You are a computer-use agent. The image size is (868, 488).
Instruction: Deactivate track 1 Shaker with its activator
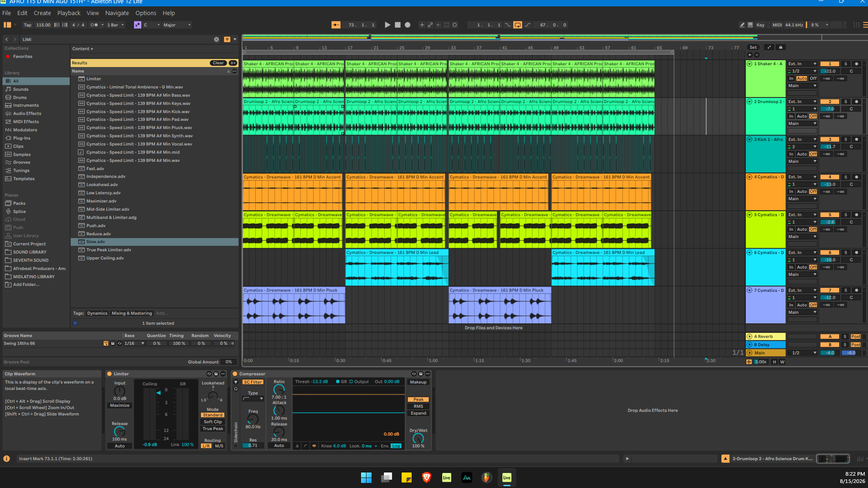pyautogui.click(x=830, y=64)
